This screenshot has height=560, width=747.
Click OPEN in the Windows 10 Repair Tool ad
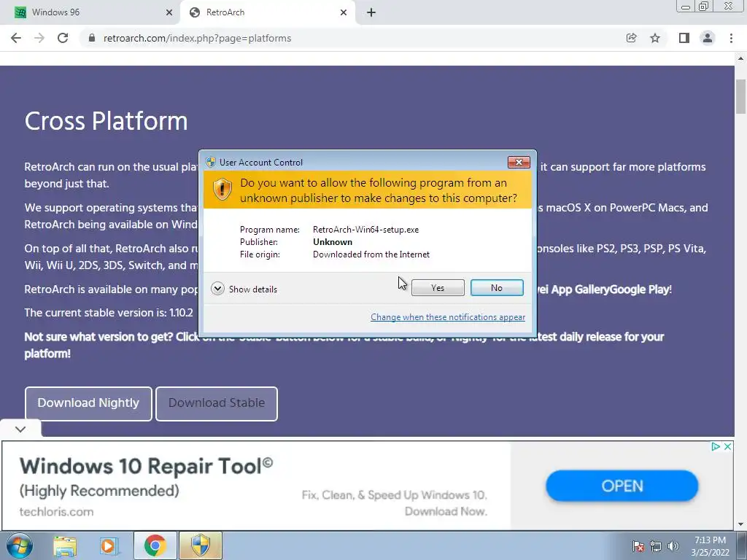[x=622, y=486]
